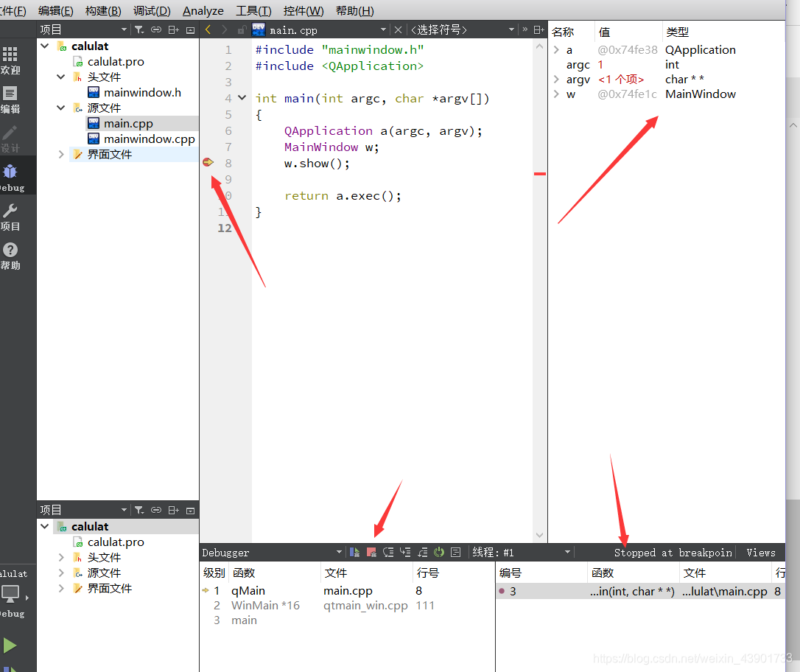The height and width of the screenshot is (672, 800).
Task: Click split icon in lower project pane
Action: 173,510
